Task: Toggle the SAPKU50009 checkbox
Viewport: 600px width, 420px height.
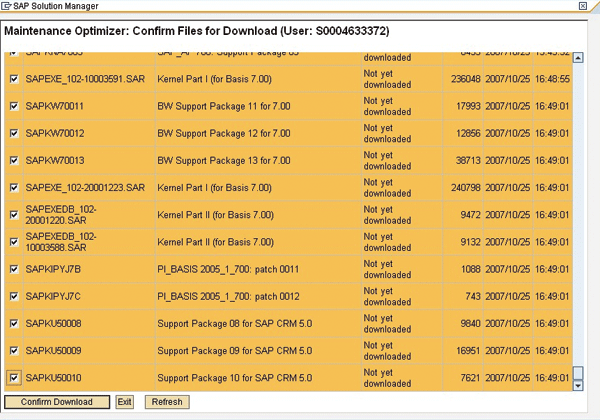Action: [x=14, y=350]
